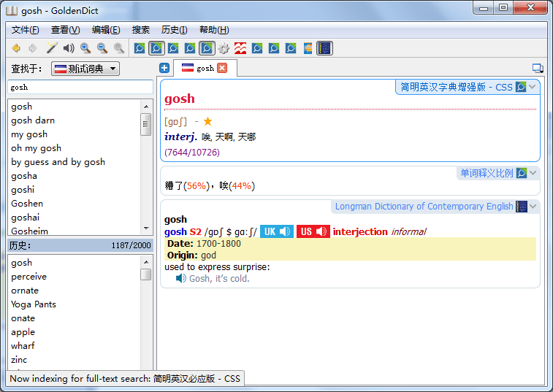Reset zoom with the grey magnifier
553x392 pixels.
click(x=119, y=48)
